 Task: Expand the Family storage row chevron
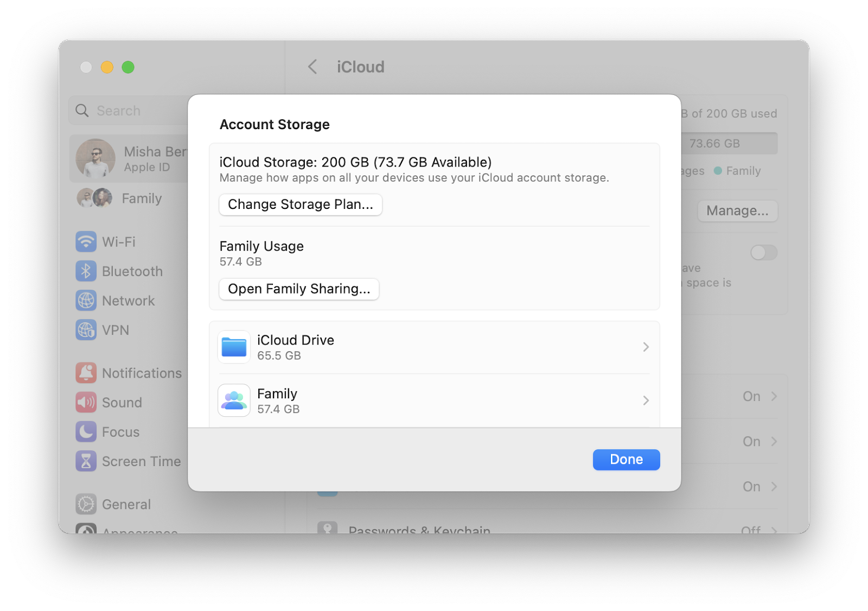(646, 400)
